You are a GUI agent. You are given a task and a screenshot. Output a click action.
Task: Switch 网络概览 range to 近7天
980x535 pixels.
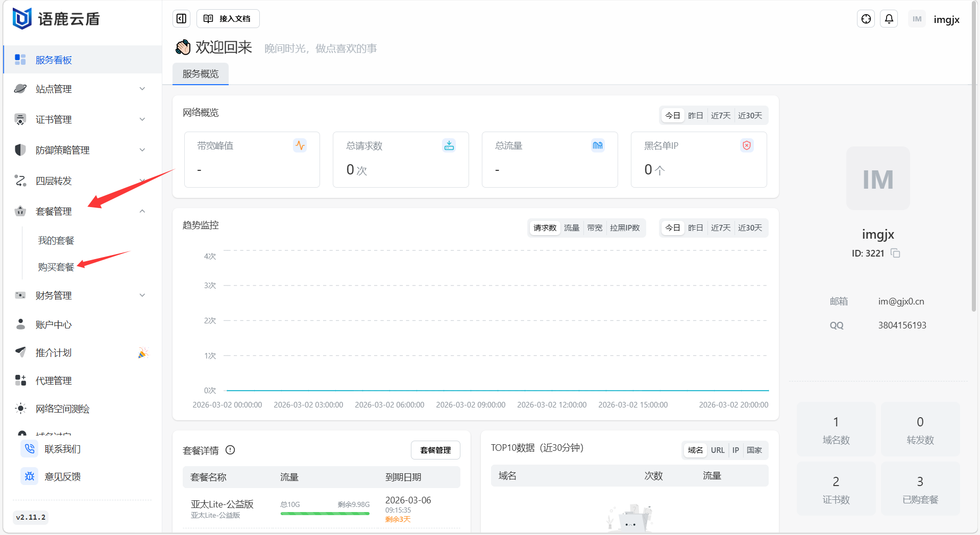tap(720, 116)
